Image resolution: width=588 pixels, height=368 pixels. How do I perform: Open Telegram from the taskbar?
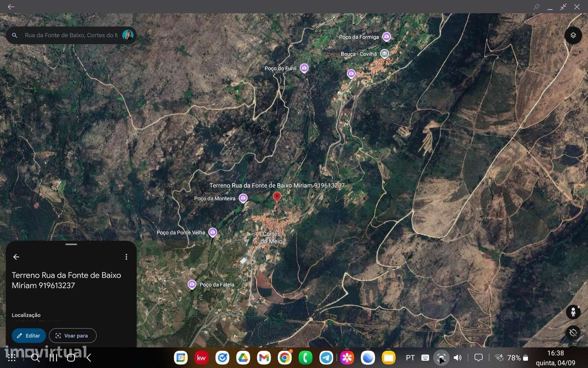click(326, 357)
